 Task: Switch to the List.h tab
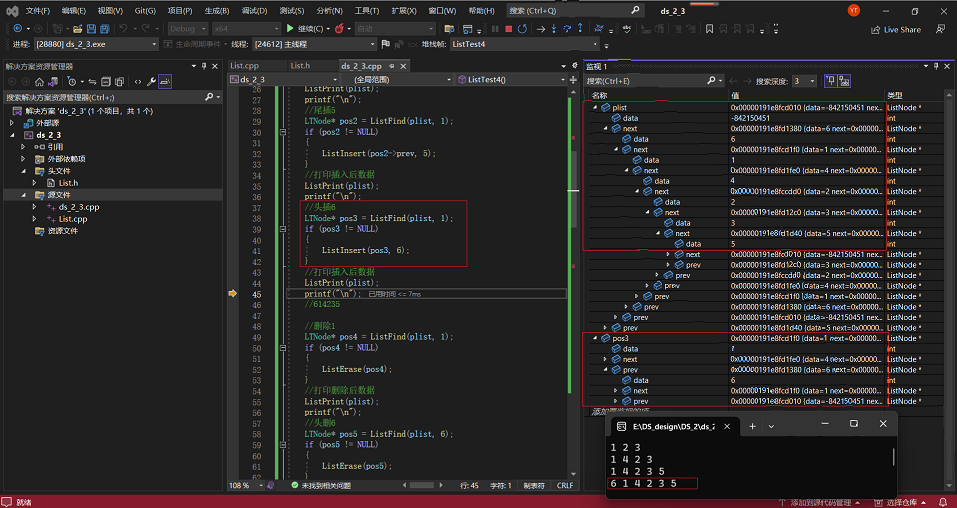300,66
